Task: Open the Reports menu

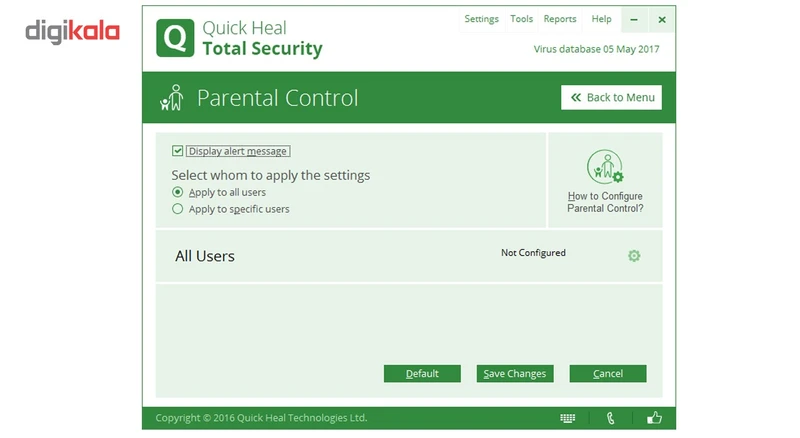Action: coord(560,19)
